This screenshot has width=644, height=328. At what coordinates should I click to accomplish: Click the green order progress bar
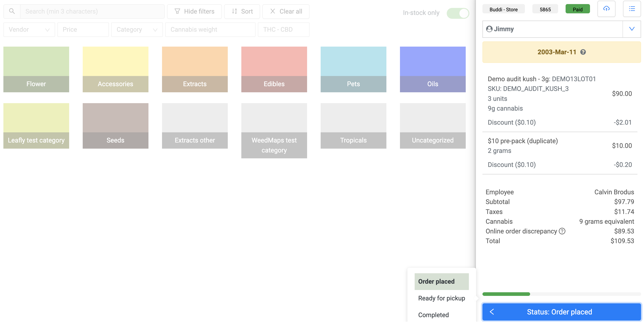click(x=506, y=294)
